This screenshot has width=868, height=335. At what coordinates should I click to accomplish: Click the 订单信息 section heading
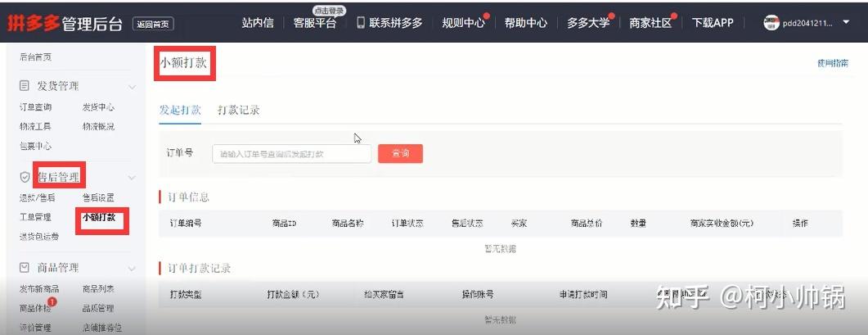click(x=189, y=197)
